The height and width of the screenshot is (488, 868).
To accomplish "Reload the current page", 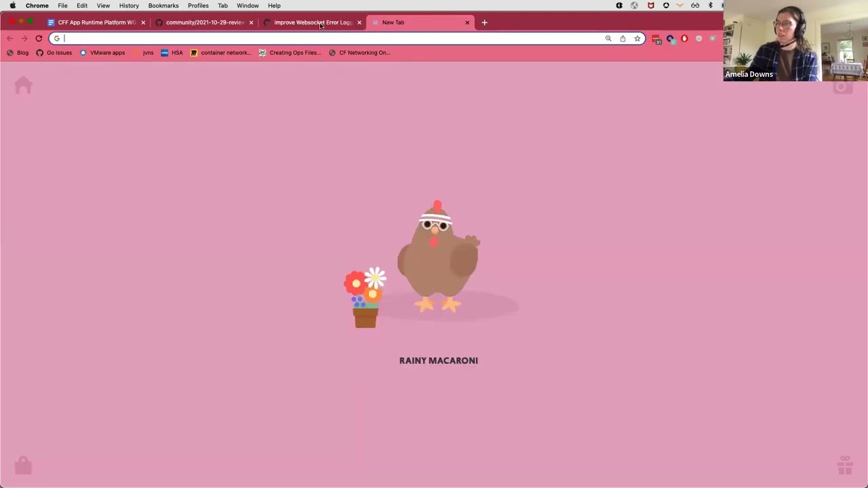I will point(39,39).
